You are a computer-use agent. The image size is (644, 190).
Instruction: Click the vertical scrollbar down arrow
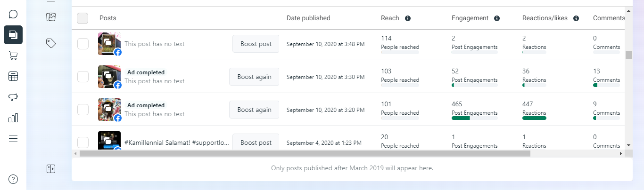tap(628, 145)
